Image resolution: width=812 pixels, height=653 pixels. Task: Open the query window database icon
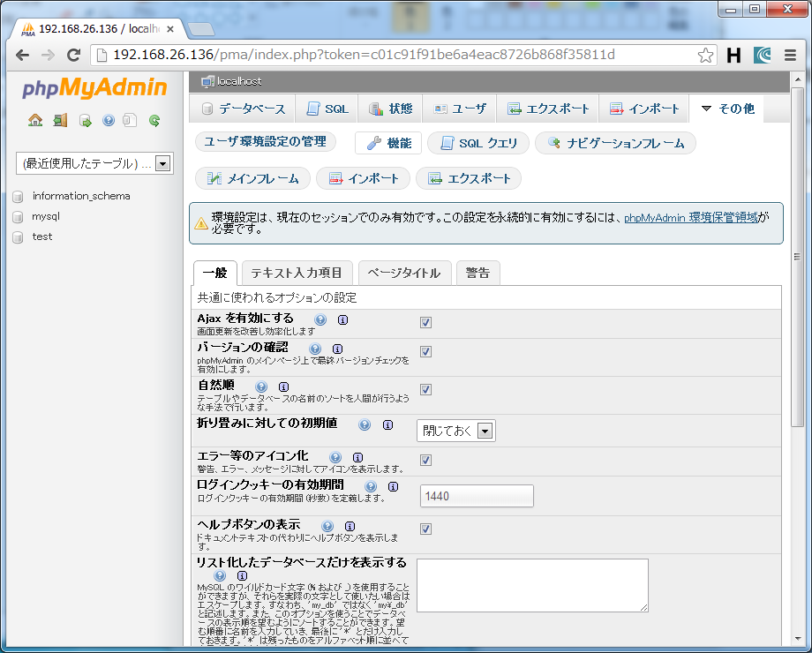point(86,120)
